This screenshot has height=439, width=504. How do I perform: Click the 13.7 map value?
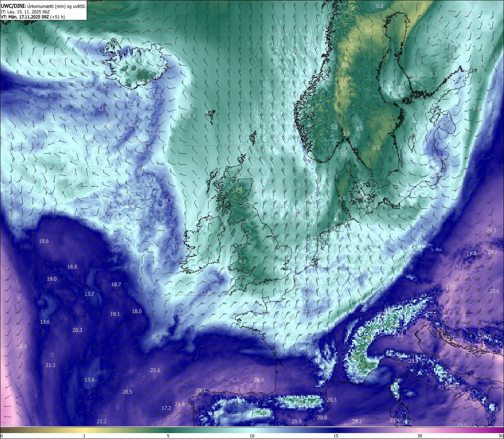(x=89, y=294)
